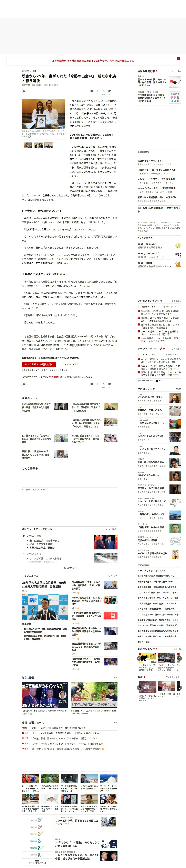
Task: Click もっと見る next to ソーシャルランキング
Action: (176, 349)
